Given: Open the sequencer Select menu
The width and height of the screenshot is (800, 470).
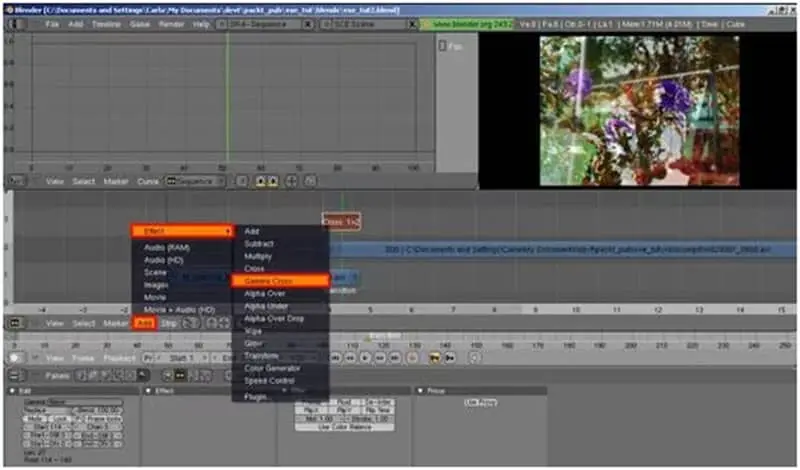Looking at the screenshot, I should click(x=84, y=324).
